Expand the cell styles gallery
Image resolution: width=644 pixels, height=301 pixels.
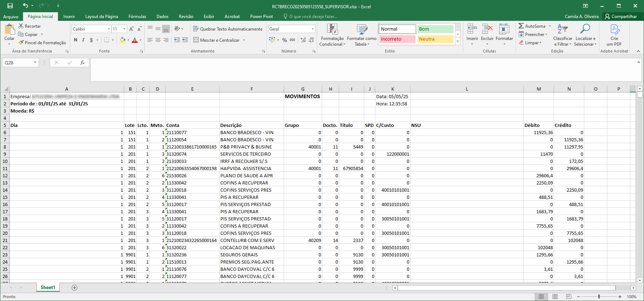pos(458,42)
